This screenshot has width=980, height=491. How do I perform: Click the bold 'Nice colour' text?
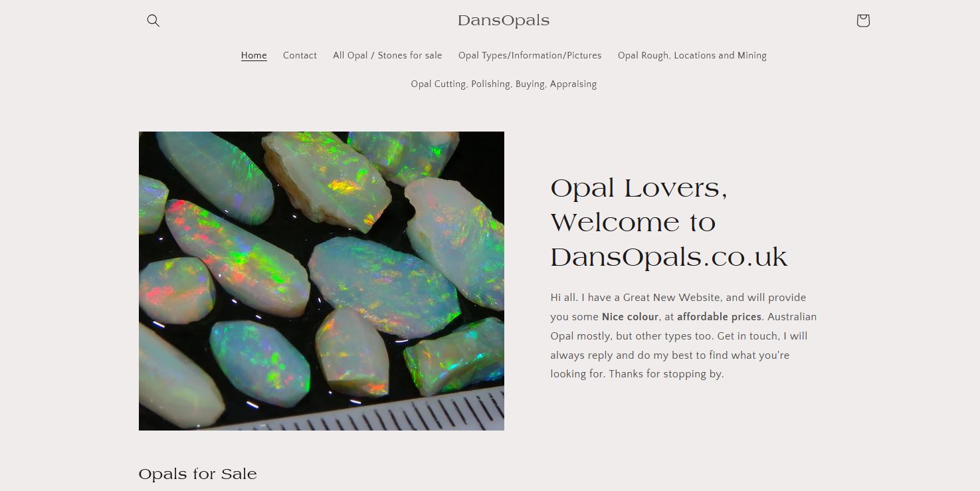(x=630, y=317)
